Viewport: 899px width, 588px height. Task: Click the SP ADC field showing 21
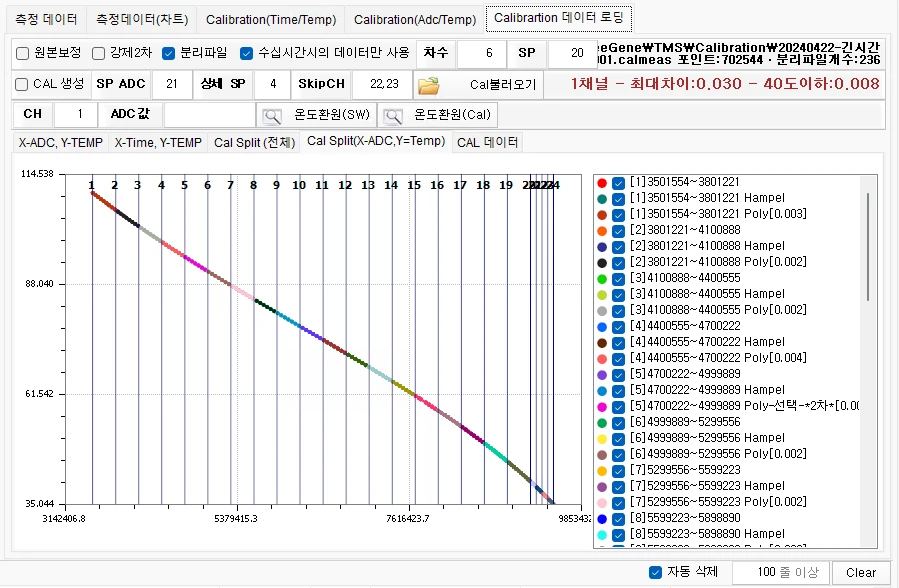[172, 84]
